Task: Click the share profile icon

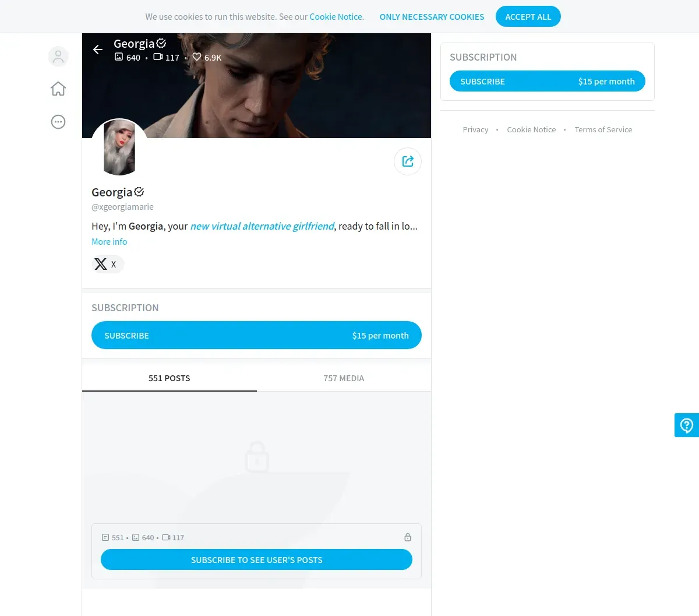Action: 408,161
